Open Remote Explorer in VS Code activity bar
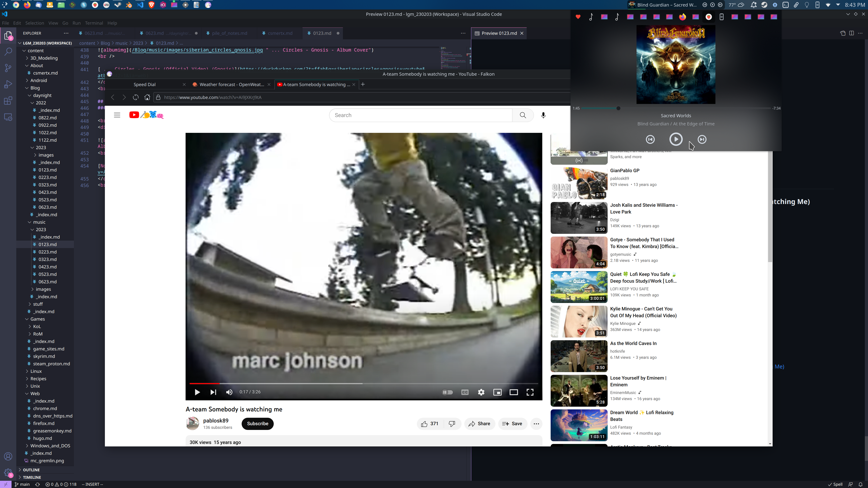This screenshot has width=868, height=488. (8, 117)
